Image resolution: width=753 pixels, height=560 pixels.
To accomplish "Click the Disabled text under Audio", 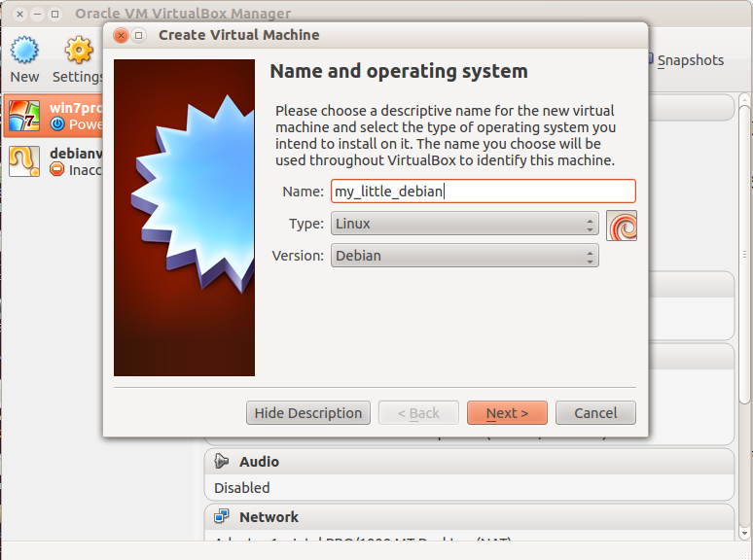I will coord(241,487).
